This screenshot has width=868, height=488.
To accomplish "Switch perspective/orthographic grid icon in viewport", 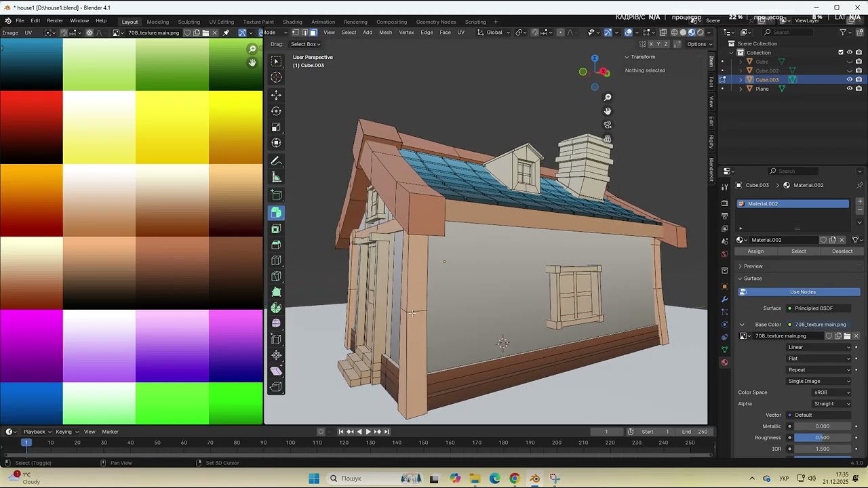I will (x=608, y=139).
